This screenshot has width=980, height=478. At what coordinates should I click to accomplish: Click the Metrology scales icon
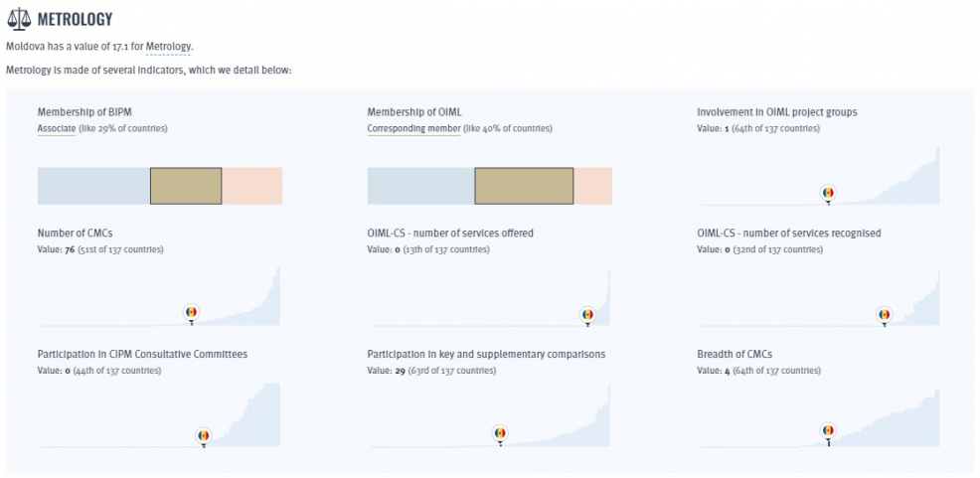coord(18,19)
